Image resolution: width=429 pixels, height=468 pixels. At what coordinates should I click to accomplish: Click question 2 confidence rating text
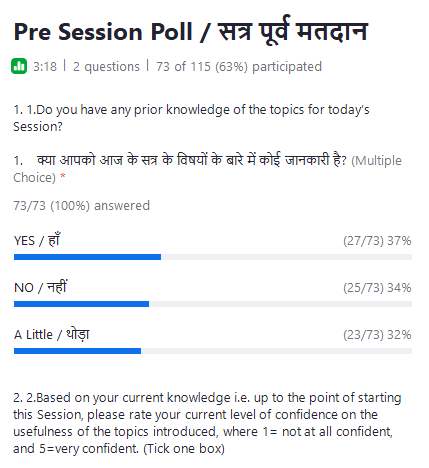pyautogui.click(x=207, y=423)
